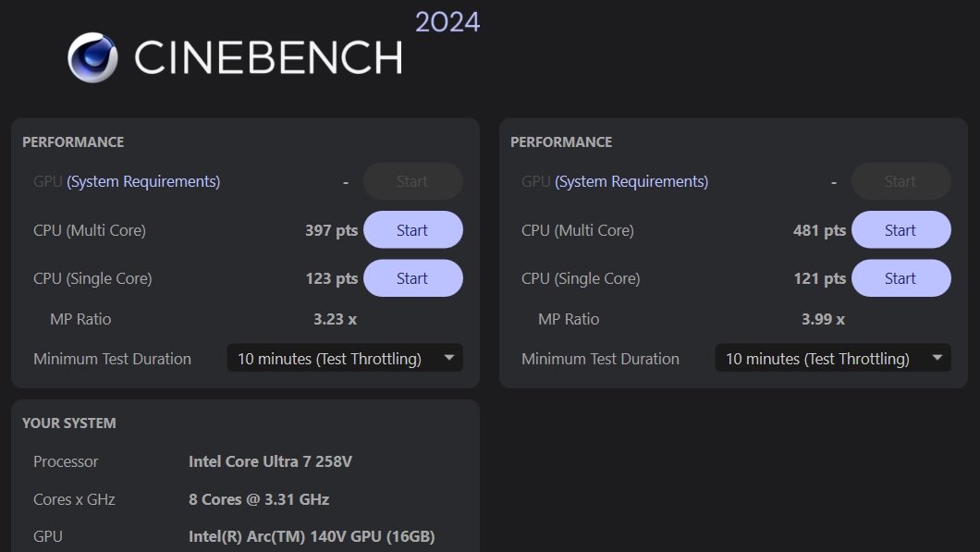Start the left panel CPU Multi Core test
This screenshot has width=980, height=552.
(x=413, y=230)
